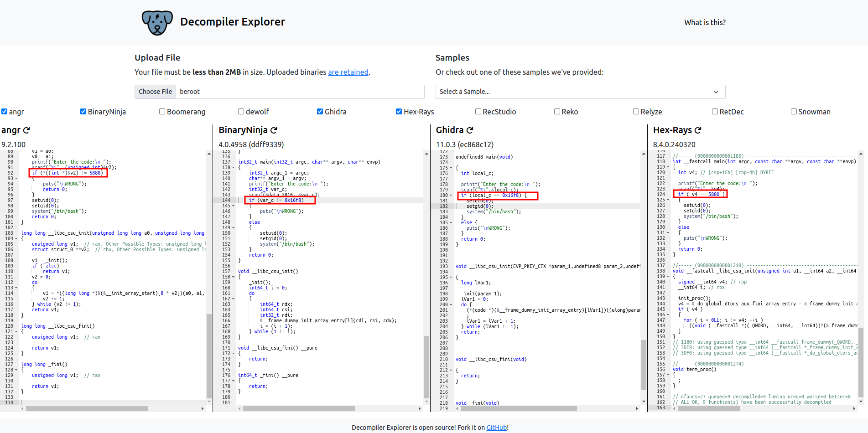Screen dimensions: 868x433
Task: Collapse Ghidra fold at line 195
Action: click(x=451, y=278)
